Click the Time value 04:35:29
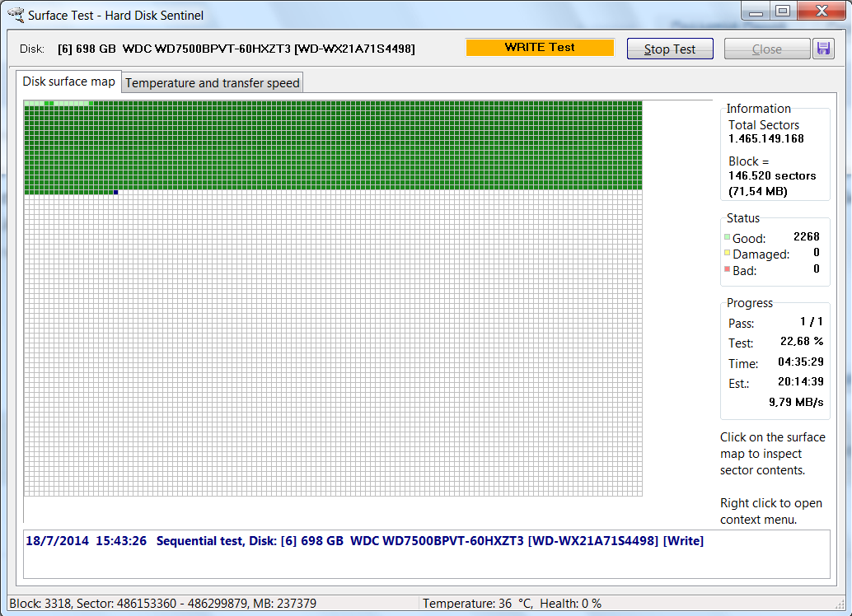Image resolution: width=852 pixels, height=616 pixels. click(800, 362)
